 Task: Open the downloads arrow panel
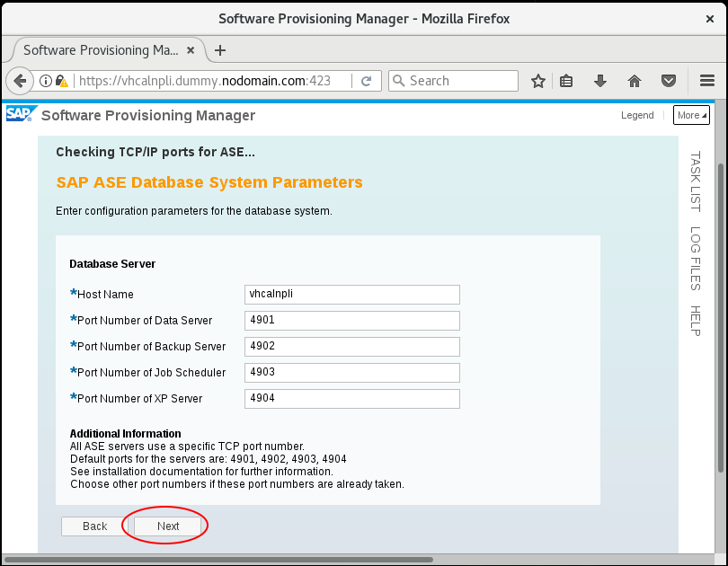599,81
